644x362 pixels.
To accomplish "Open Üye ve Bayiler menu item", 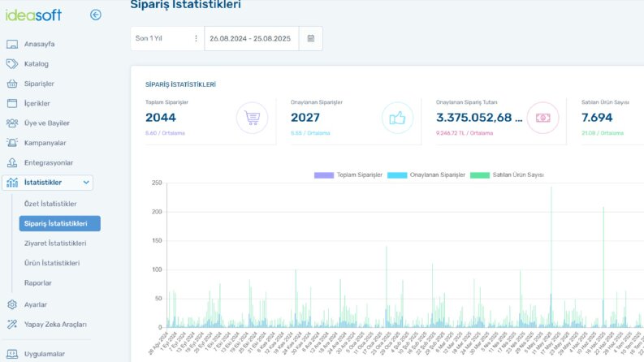I will [47, 123].
